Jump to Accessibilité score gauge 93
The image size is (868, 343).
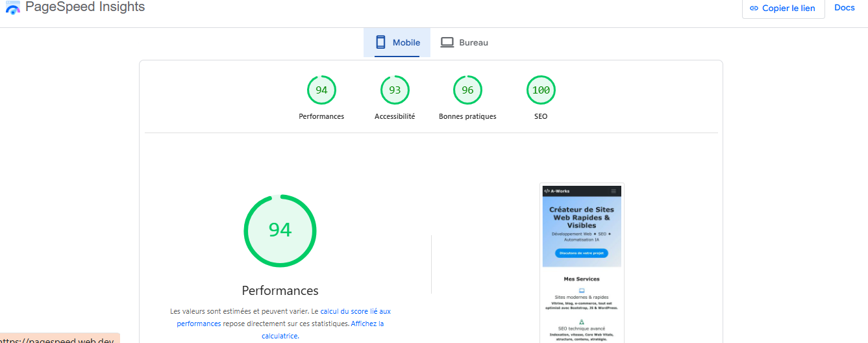[x=395, y=90]
